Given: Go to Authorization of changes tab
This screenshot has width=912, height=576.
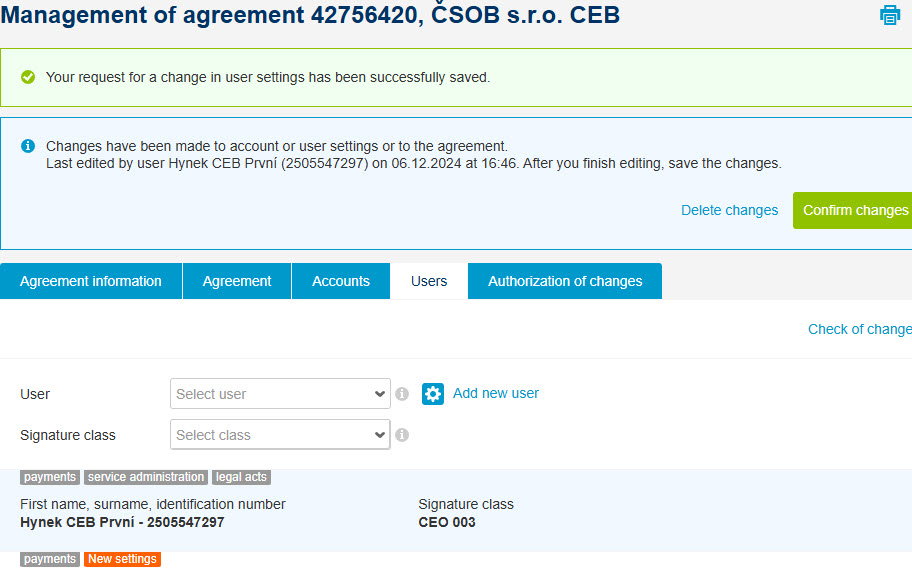Looking at the screenshot, I should click(x=565, y=281).
